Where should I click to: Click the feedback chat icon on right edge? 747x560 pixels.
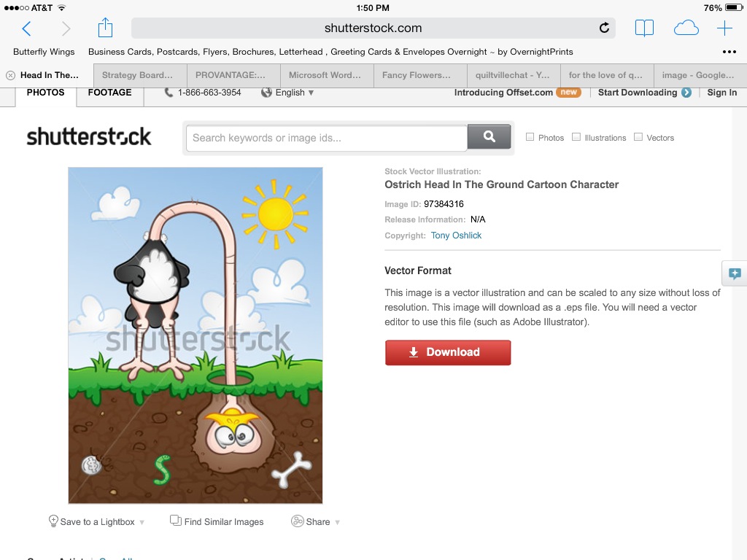(735, 273)
